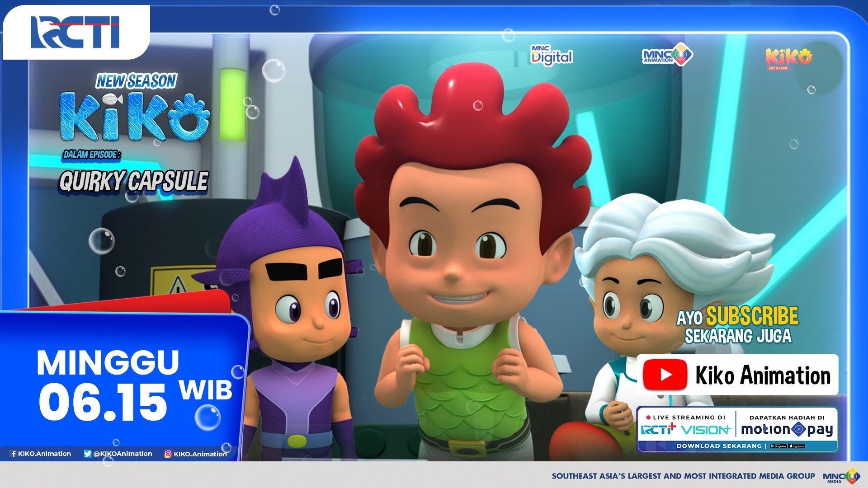The width and height of the screenshot is (868, 488).
Task: Click the NEW SEASON text
Action: point(137,81)
